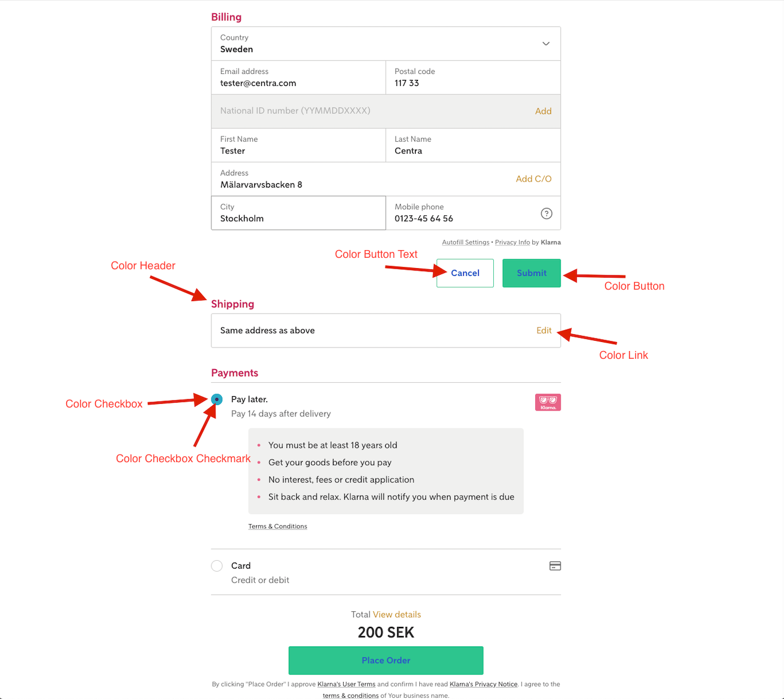Screen dimensions: 784x699
Task: Open View details for the order total
Action: (x=397, y=614)
